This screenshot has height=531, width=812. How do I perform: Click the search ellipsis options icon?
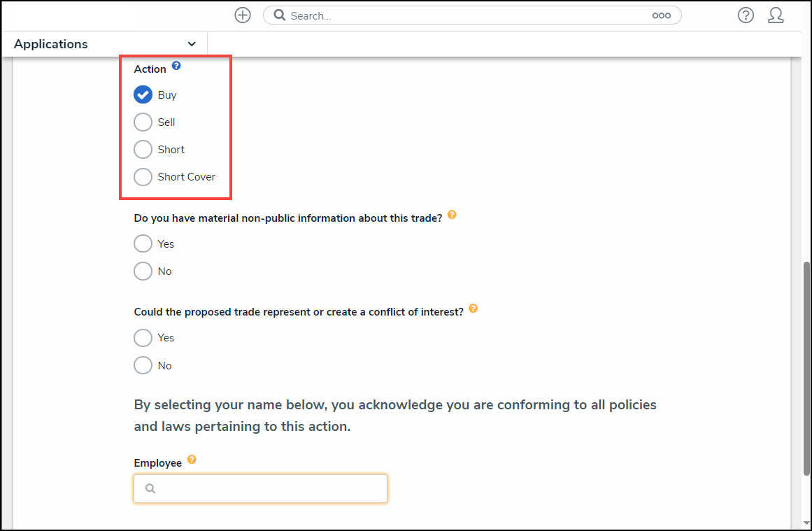pos(661,15)
